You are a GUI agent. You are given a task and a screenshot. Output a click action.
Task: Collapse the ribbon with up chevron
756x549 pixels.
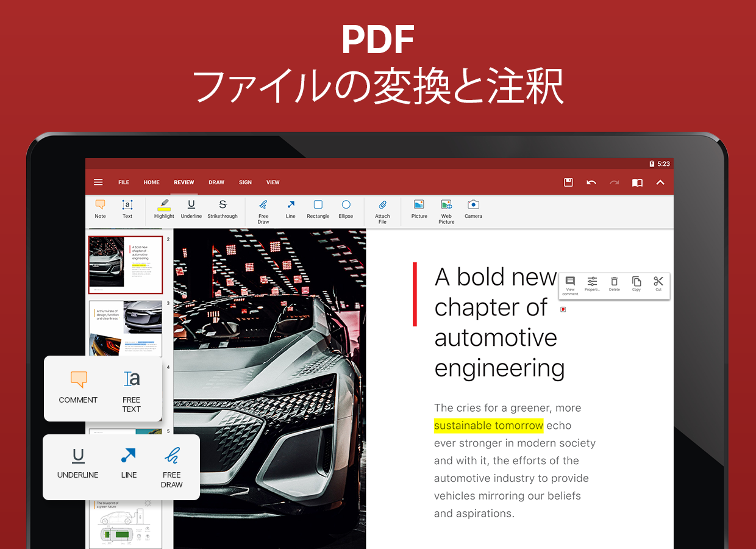click(x=660, y=182)
